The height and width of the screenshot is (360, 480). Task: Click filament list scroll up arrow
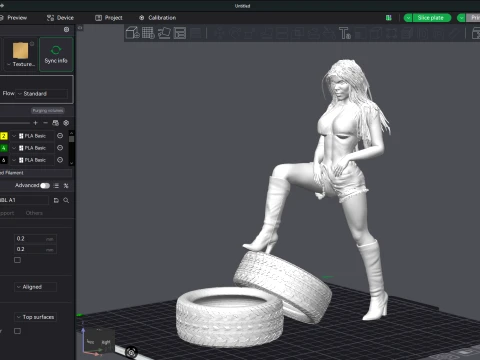(x=71, y=133)
